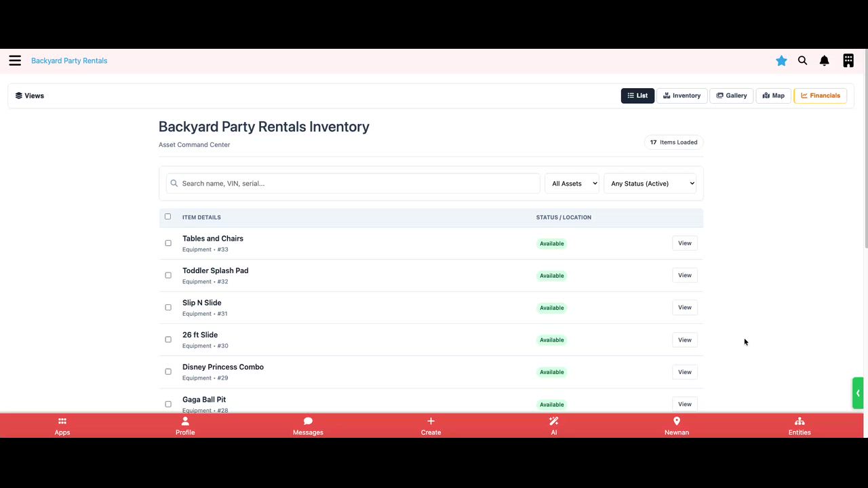Check the Slip N Slide row checkbox

tap(168, 308)
